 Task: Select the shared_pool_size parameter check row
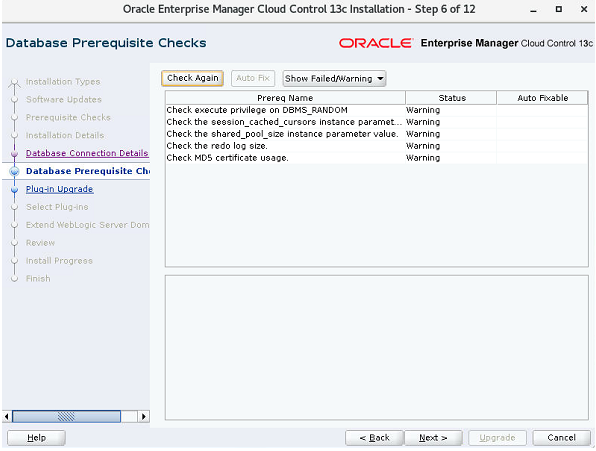376,134
